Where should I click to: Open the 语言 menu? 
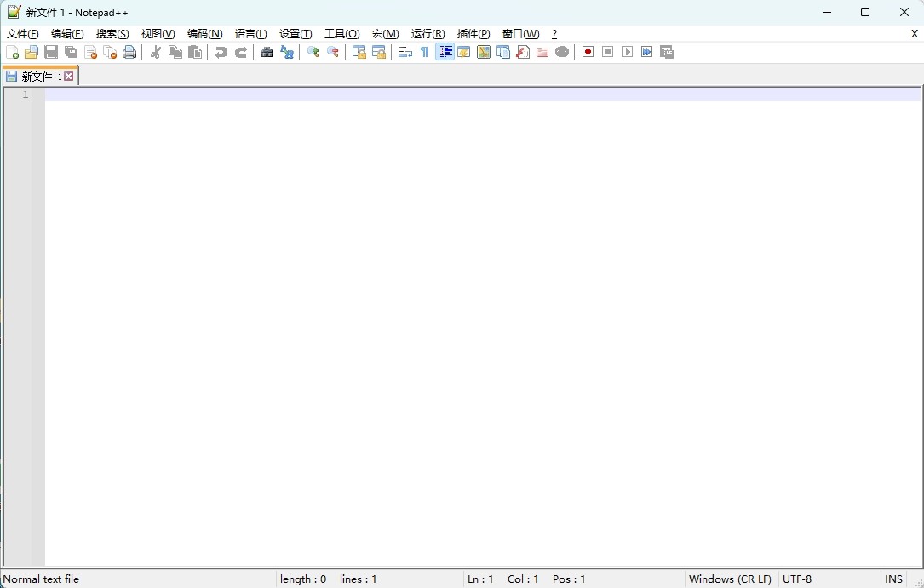coord(250,34)
